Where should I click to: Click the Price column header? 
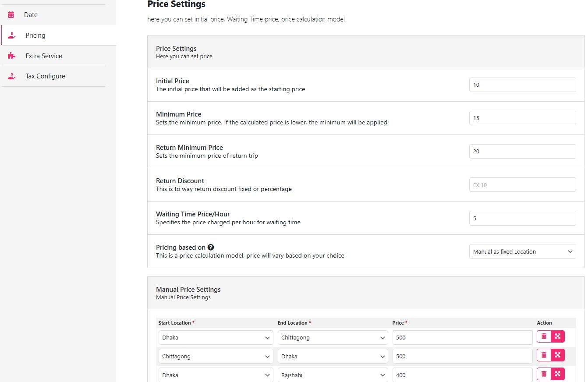(x=400, y=323)
